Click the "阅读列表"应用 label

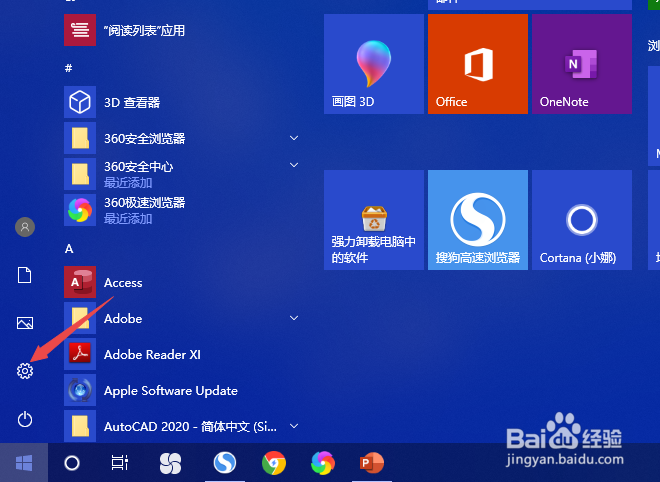click(x=144, y=30)
